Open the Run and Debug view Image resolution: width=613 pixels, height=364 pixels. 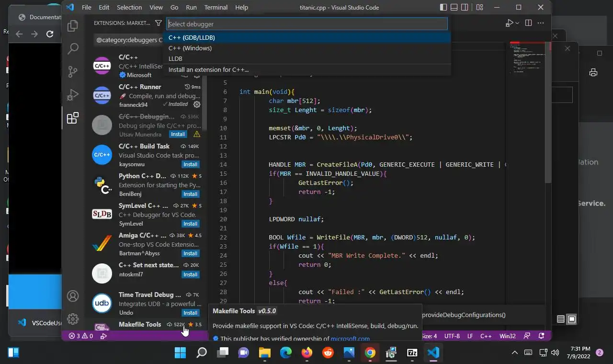pyautogui.click(x=73, y=94)
